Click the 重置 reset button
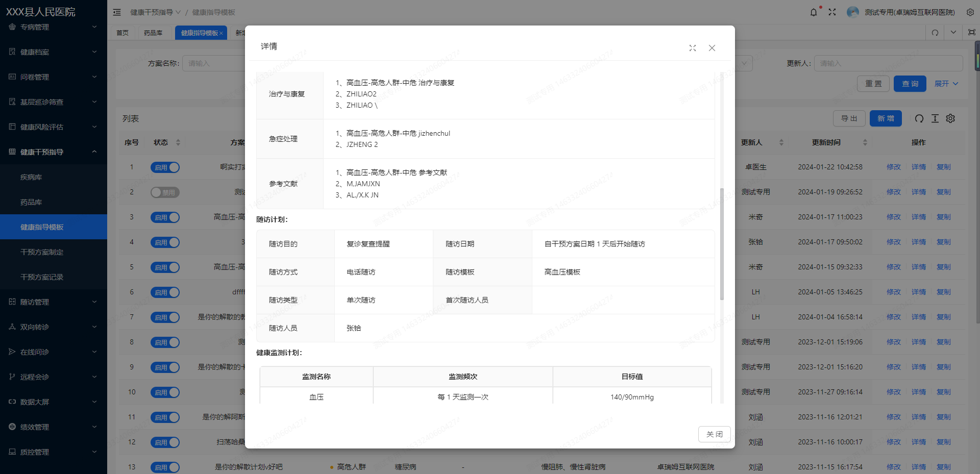Screen dimensions: 980x474 coord(873,83)
